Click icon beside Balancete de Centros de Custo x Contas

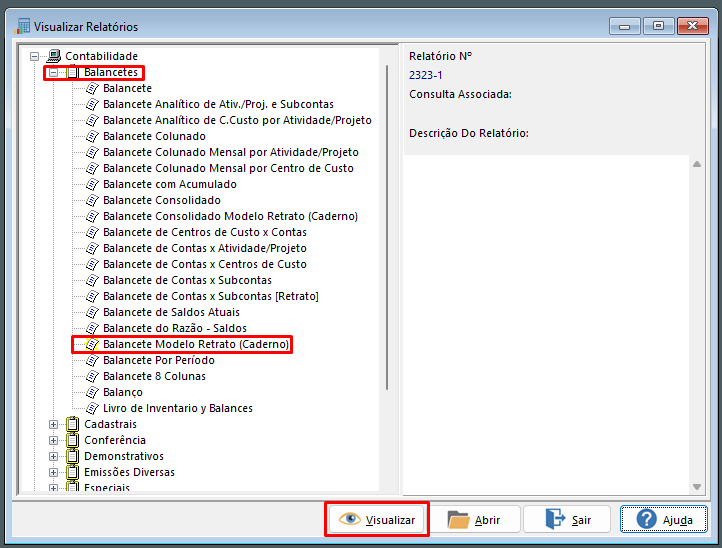tap(93, 232)
